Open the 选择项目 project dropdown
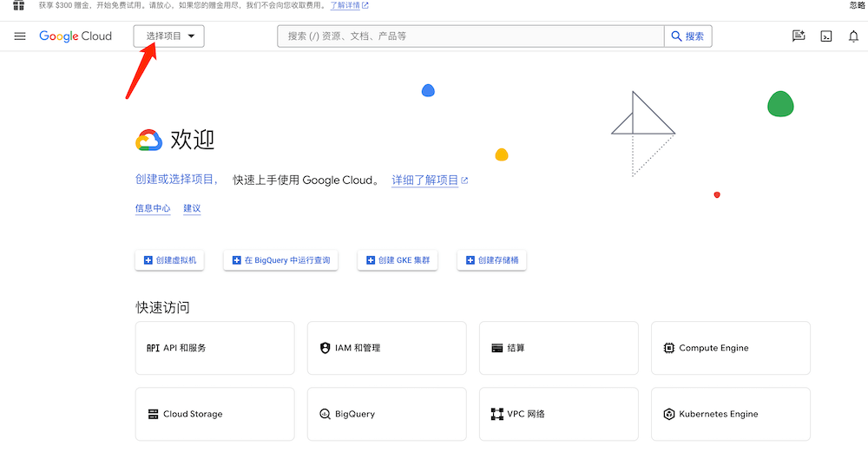This screenshot has height=459, width=868. click(x=169, y=36)
